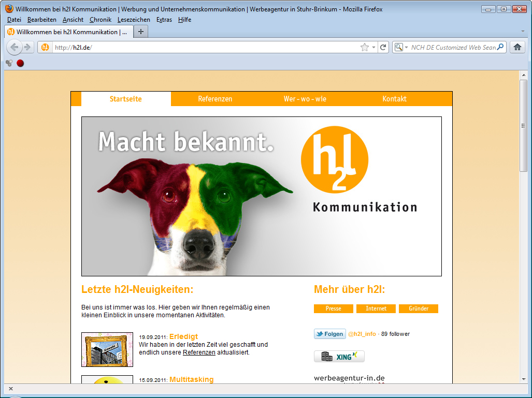The image size is (532, 398).
Task: Minimize the Firefox window
Action: coord(488,9)
